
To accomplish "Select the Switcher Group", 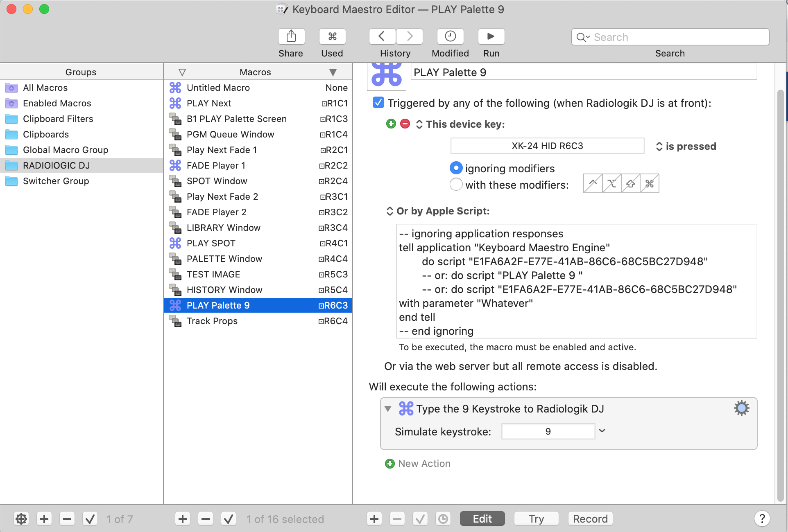I will pos(82,181).
